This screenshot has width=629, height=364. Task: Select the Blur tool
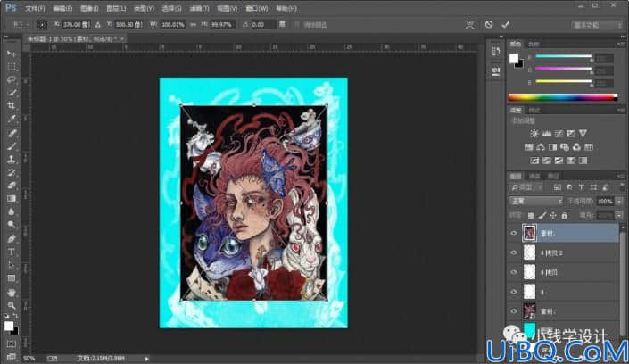[x=12, y=212]
